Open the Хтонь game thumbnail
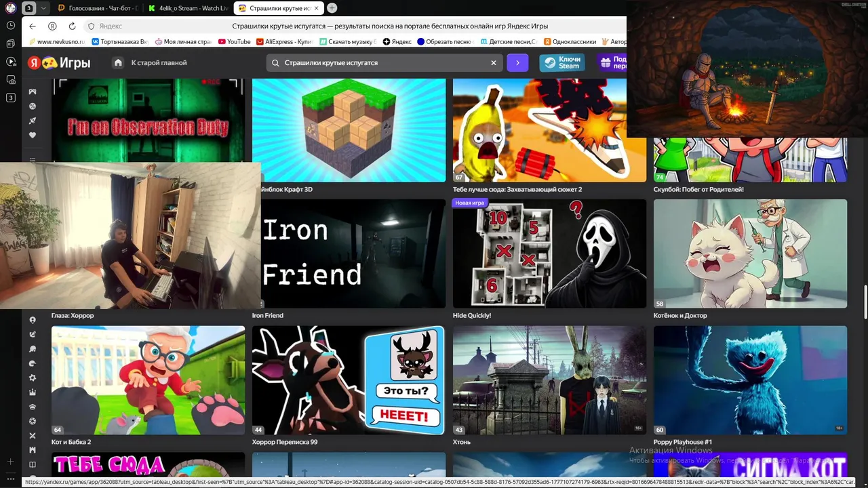 pyautogui.click(x=549, y=380)
